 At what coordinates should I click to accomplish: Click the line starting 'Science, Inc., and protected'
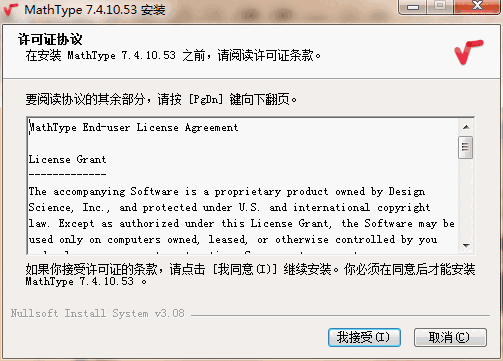coord(229,208)
